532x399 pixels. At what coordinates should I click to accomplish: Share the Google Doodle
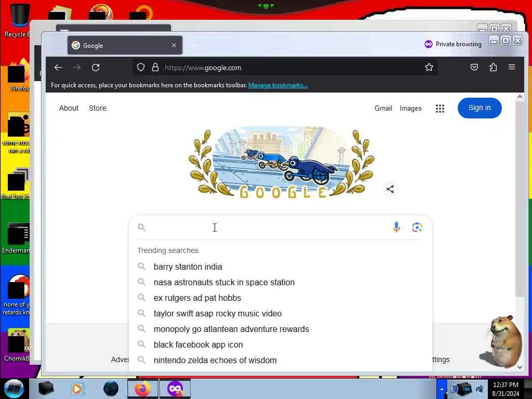pos(390,189)
